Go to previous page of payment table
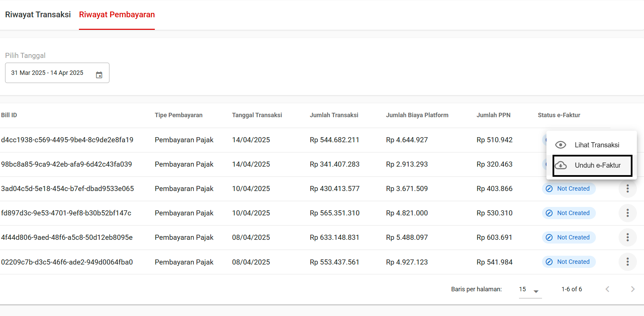The height and width of the screenshot is (316, 644). point(607,289)
